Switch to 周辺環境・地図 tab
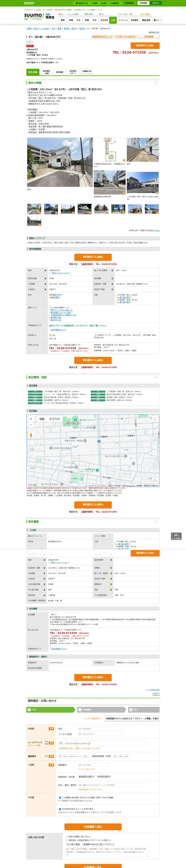Screen dimensions: 186x868 (46, 72)
